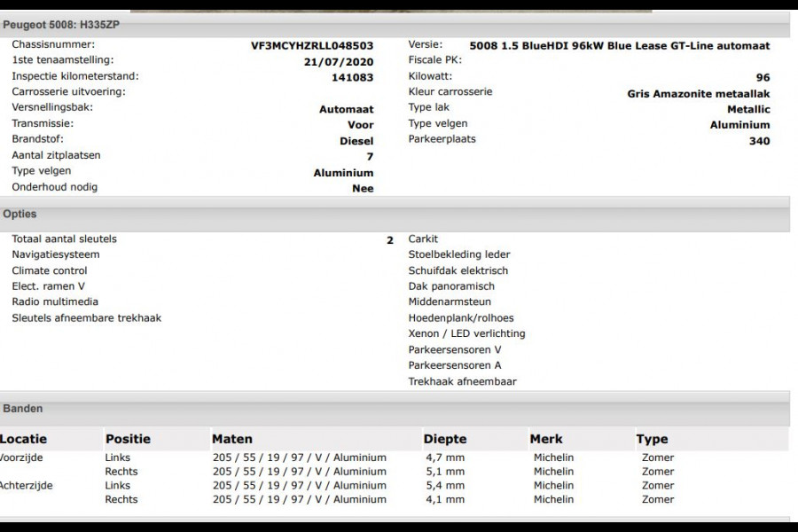Click the 4,7 mm tread depth value

tap(445, 458)
